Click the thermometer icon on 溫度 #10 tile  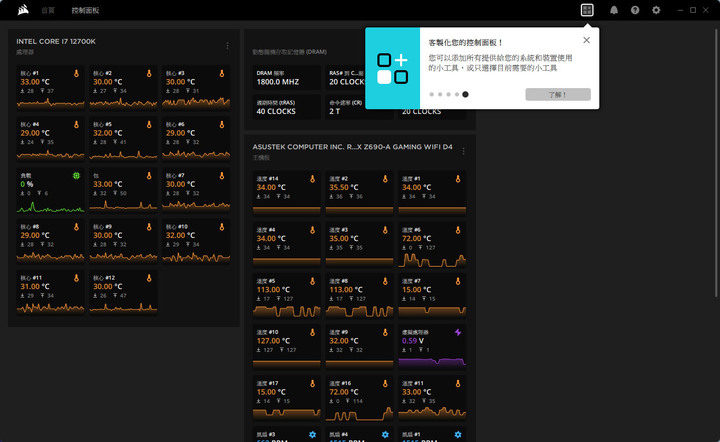pos(312,332)
